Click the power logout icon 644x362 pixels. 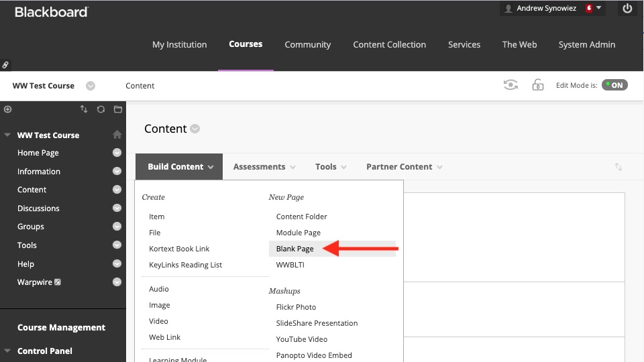point(627,8)
